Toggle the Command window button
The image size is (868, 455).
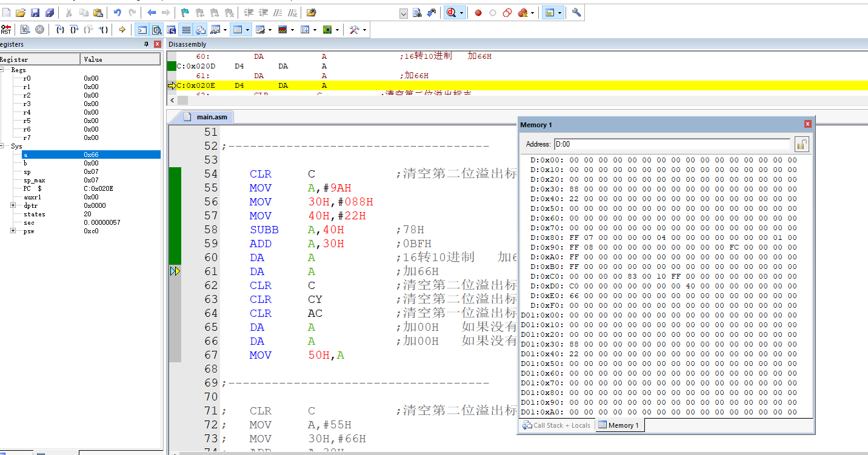141,30
